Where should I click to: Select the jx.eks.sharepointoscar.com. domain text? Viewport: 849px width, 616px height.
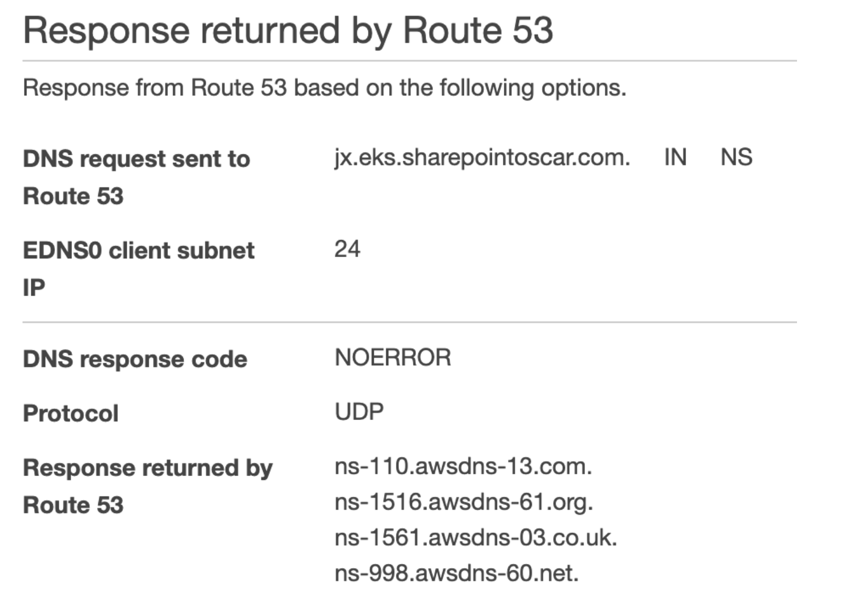point(482,157)
